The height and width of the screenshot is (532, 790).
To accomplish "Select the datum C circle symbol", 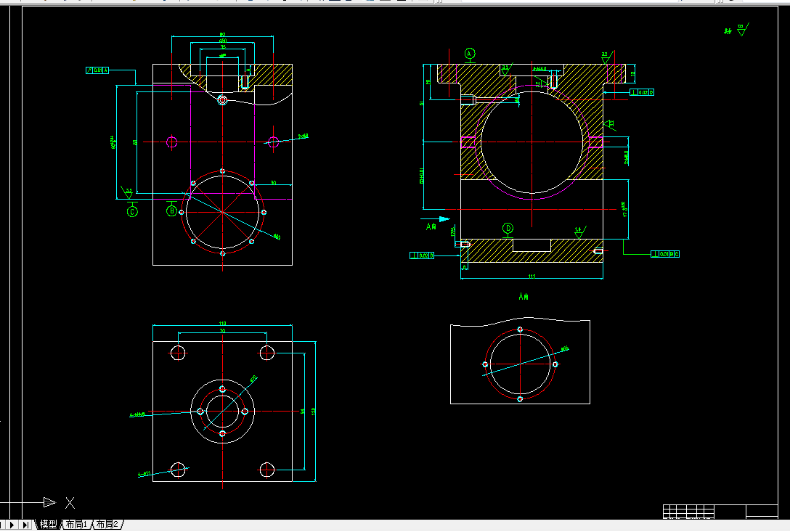I will pos(132,212).
